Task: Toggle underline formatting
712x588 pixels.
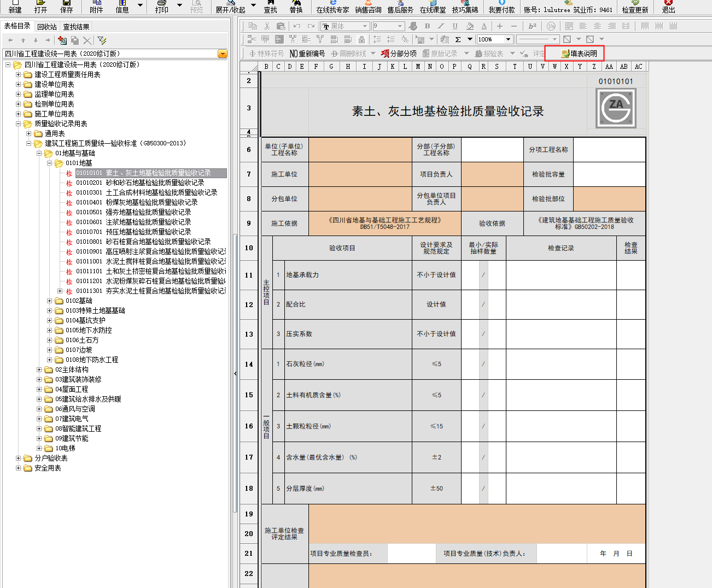Action: pos(455,26)
